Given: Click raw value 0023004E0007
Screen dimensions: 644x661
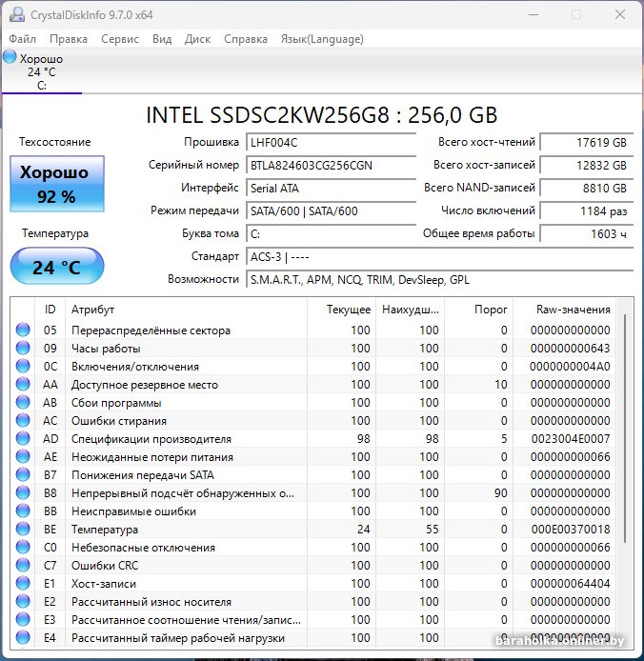Looking at the screenshot, I should (x=571, y=439).
